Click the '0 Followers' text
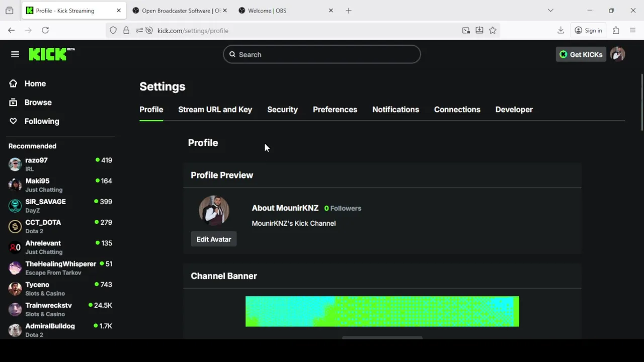The height and width of the screenshot is (362, 644). tap(343, 208)
